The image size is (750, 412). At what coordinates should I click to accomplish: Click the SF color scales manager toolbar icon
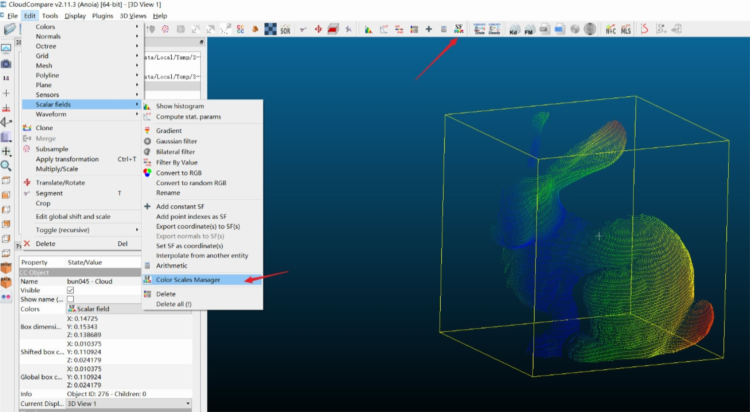click(x=459, y=29)
